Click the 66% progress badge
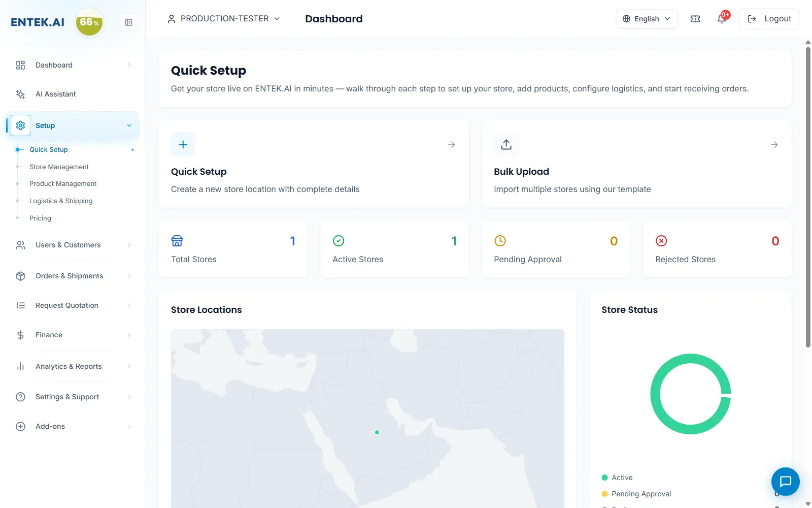Screen dimensions: 812x508 coord(89,22)
